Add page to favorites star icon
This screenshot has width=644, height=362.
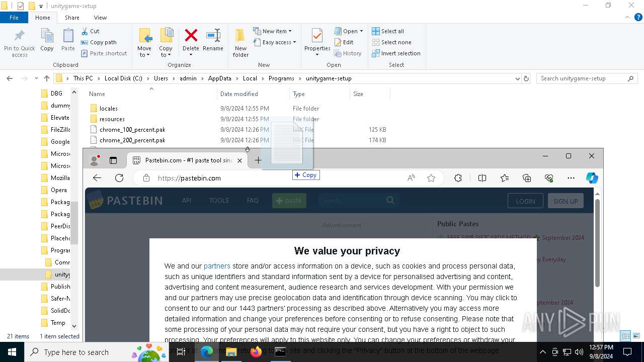point(431,178)
